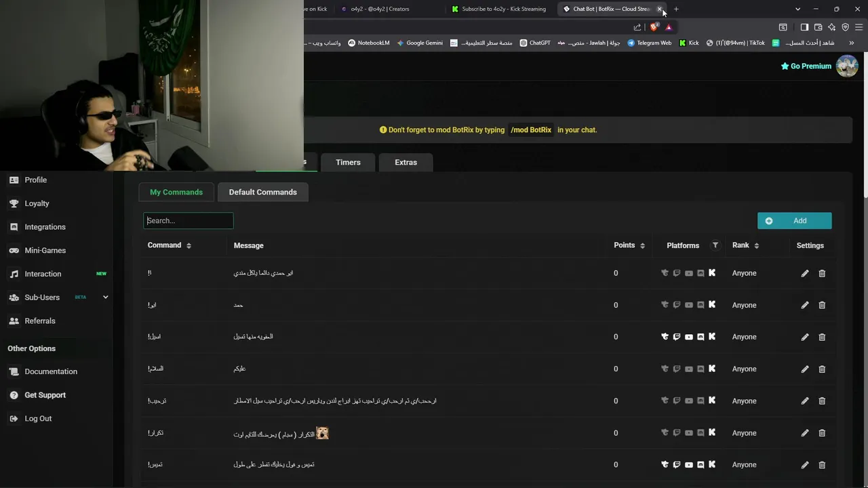
Task: Click the trash icon on the !اسيل row
Action: pyautogui.click(x=822, y=337)
